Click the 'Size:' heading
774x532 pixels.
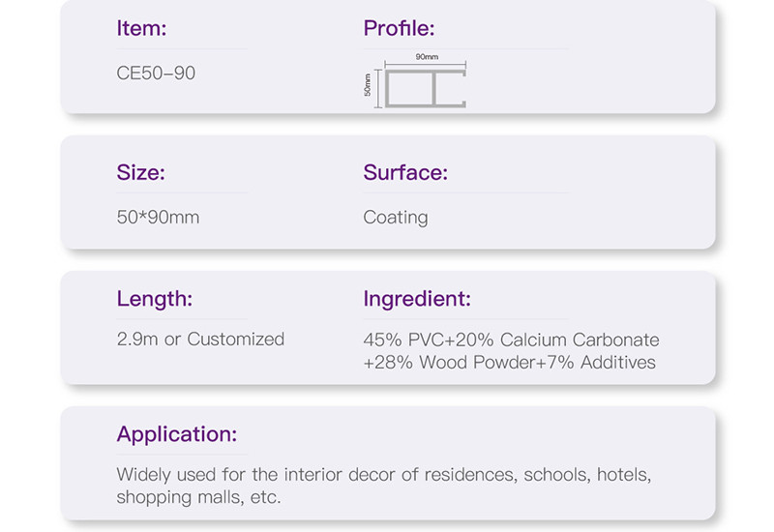[x=140, y=173]
